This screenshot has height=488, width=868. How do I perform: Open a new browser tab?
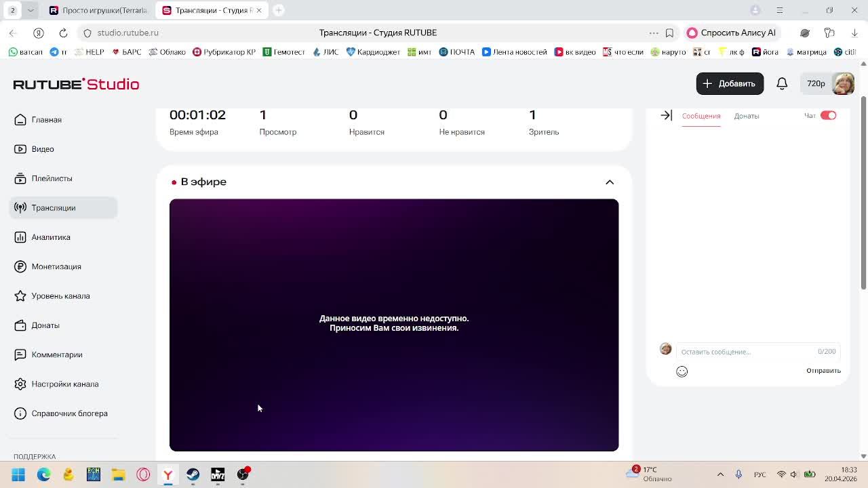coord(279,10)
